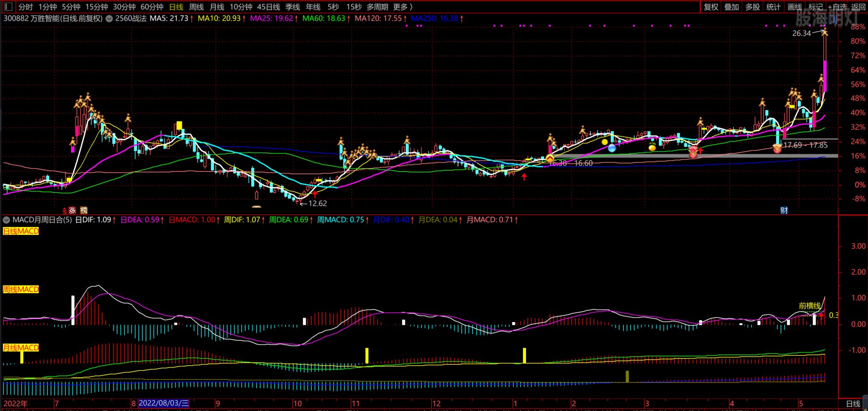Click the 返回 back button
The image size is (868, 411).
[858, 7]
